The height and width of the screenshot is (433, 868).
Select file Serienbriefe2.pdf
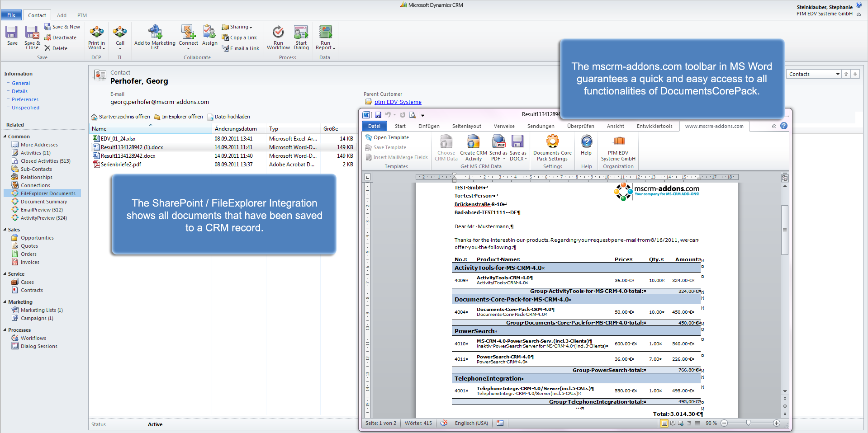pyautogui.click(x=121, y=165)
